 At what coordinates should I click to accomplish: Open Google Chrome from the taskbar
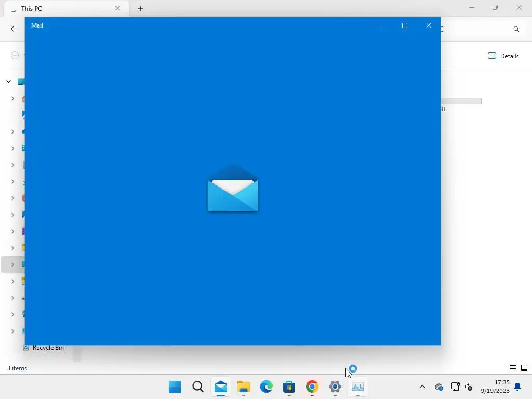[312, 387]
